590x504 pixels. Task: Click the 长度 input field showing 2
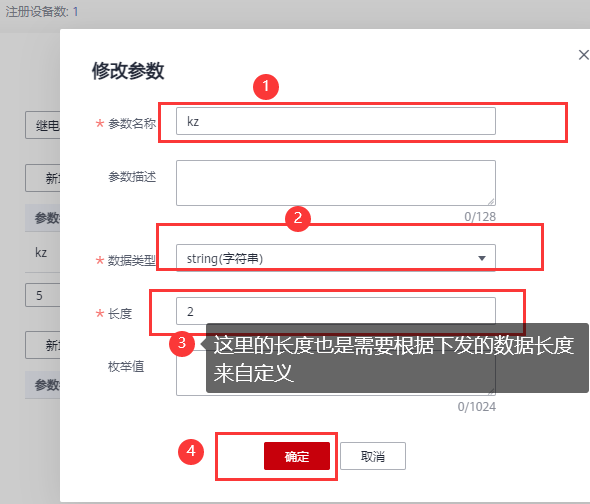[336, 311]
